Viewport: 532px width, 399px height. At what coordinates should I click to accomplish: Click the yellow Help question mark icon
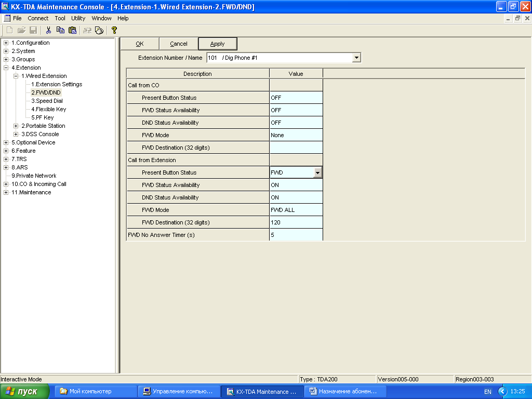(x=114, y=30)
